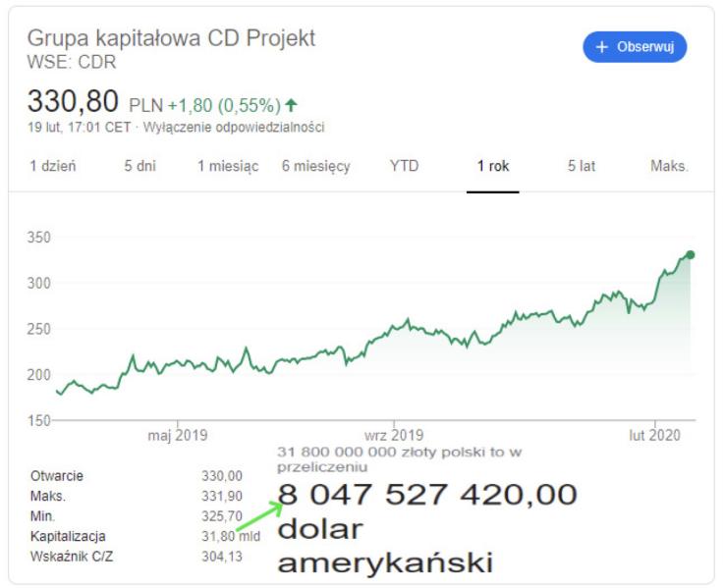Viewport: 724px width, 588px height.
Task: Select the Maks. time range tab
Action: click(x=669, y=166)
